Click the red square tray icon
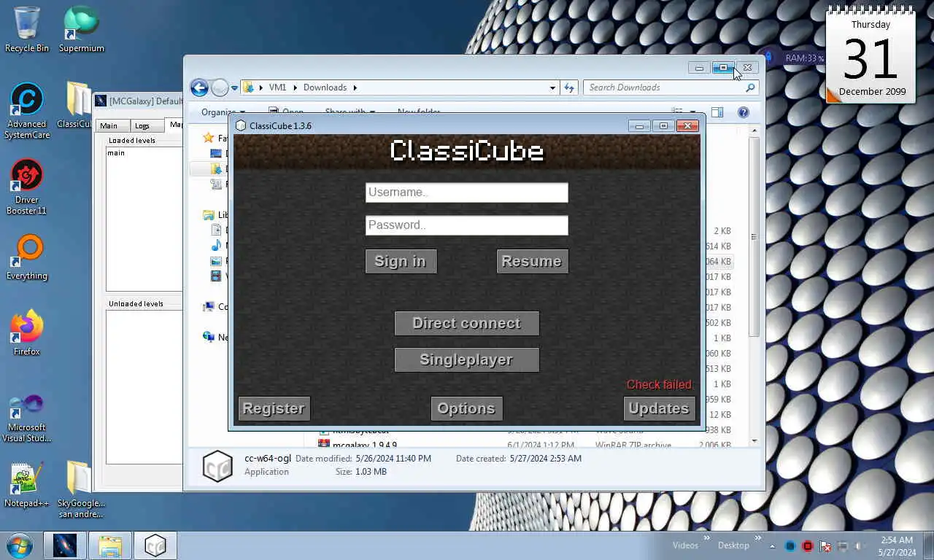 click(808, 545)
